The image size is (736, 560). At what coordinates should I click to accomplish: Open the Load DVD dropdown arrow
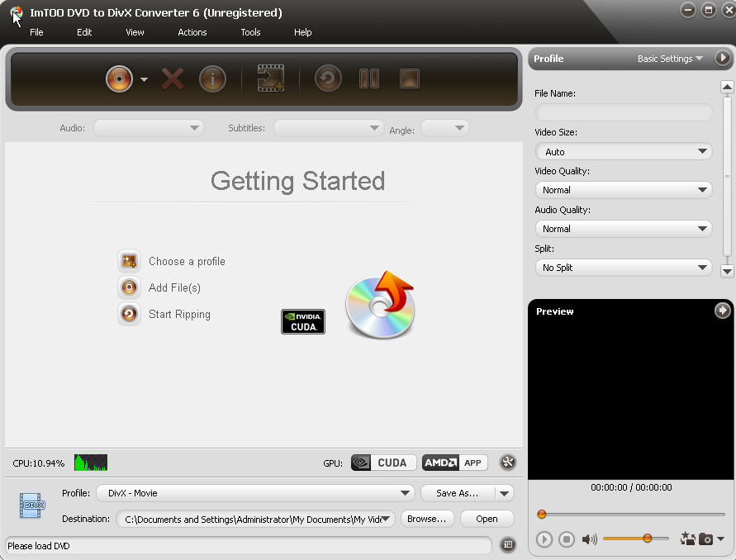coord(144,79)
